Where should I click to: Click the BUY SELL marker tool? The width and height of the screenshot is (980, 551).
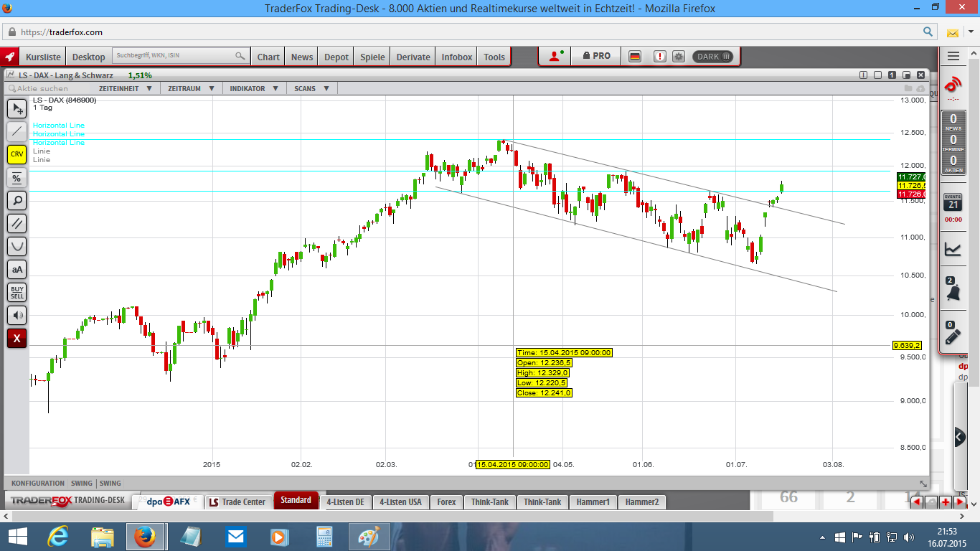click(x=17, y=292)
